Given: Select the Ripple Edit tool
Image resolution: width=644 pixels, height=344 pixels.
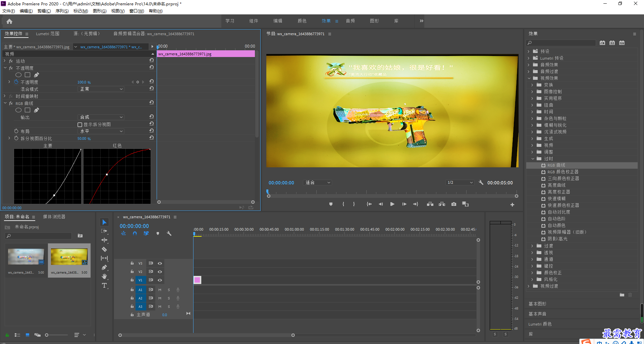Looking at the screenshot, I should [x=104, y=240].
